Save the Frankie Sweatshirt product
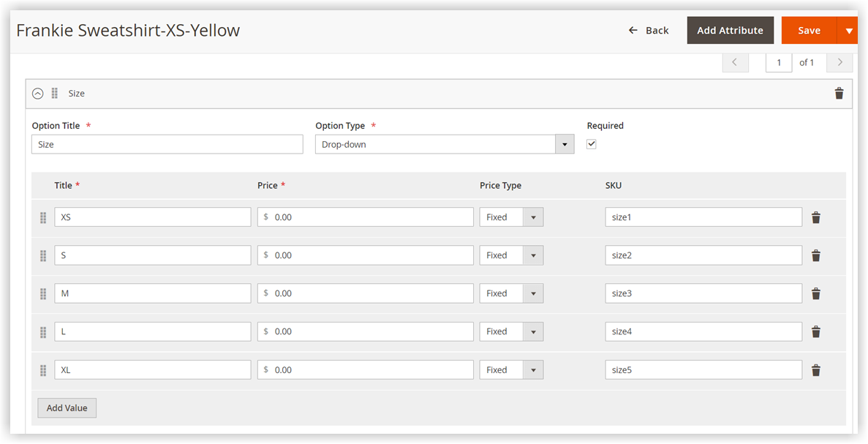The width and height of the screenshot is (868, 444). [809, 30]
